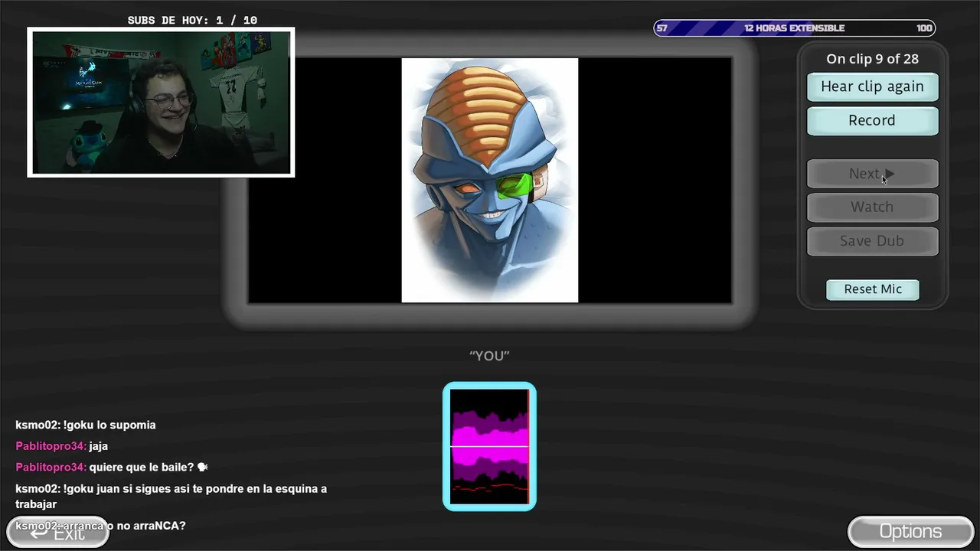Click the number 100 on the progress bar
980x551 pixels.
pyautogui.click(x=924, y=28)
